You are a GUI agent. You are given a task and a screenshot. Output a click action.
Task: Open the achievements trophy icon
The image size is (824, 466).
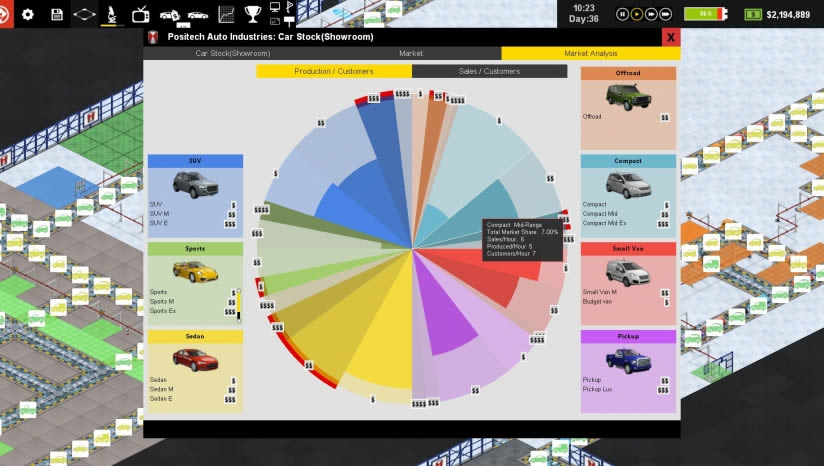[253, 14]
